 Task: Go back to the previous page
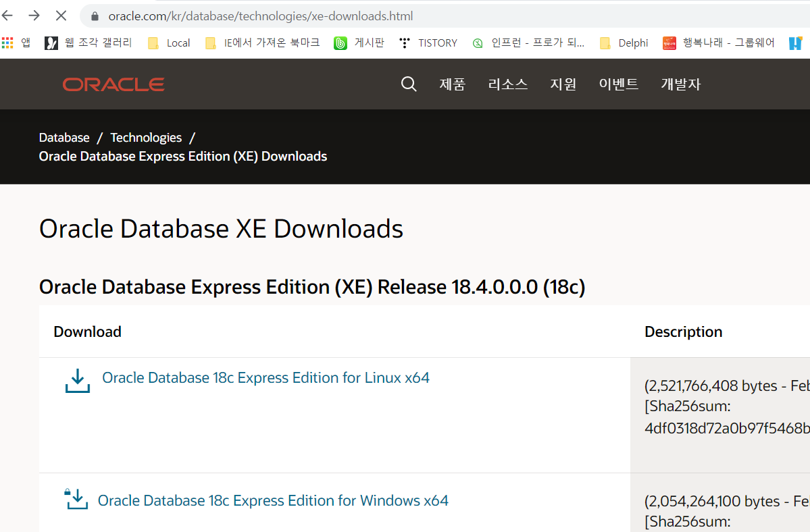pos(7,16)
